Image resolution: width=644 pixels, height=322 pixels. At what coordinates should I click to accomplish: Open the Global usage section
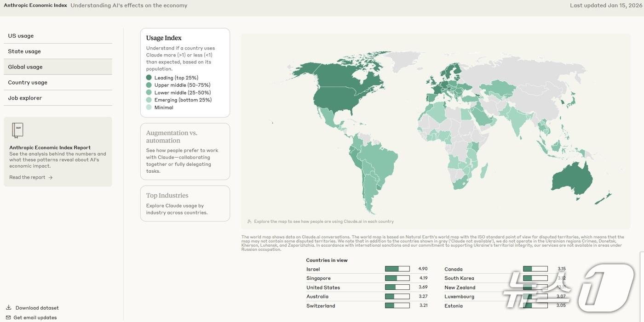[25, 67]
